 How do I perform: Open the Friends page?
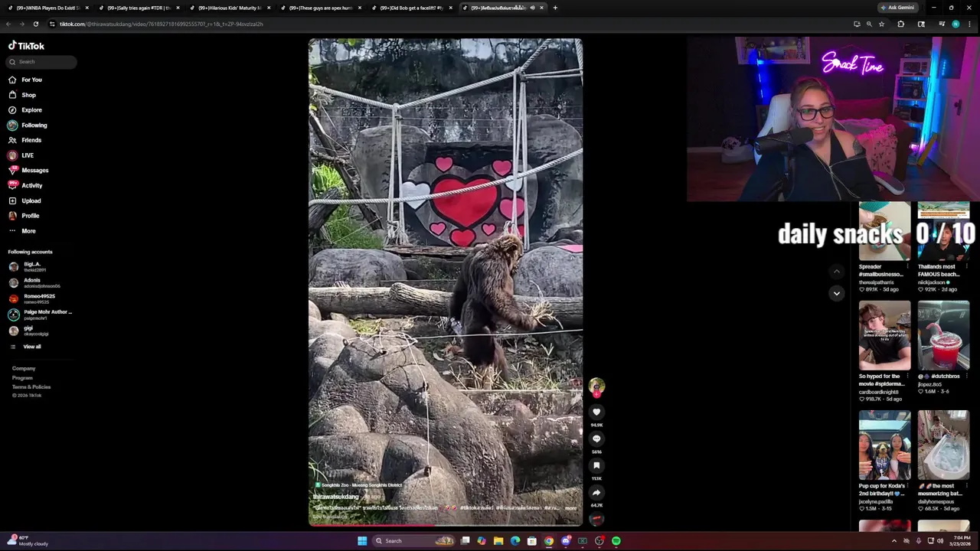pos(24,140)
